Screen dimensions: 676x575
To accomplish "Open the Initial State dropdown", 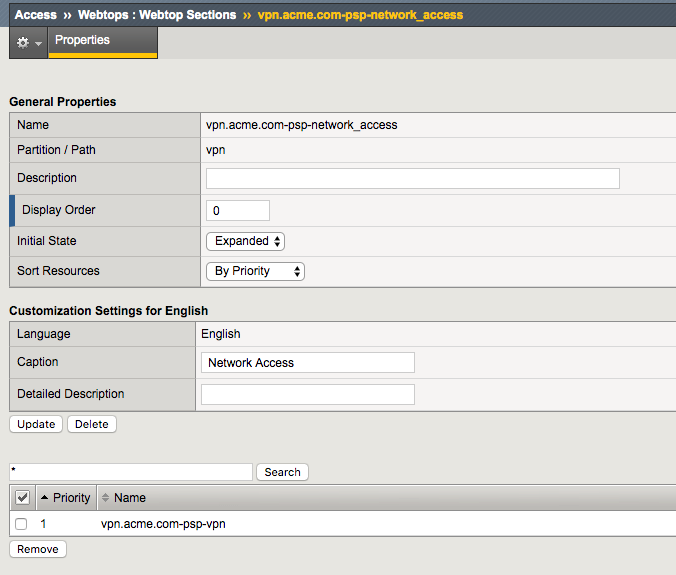I will (245, 241).
